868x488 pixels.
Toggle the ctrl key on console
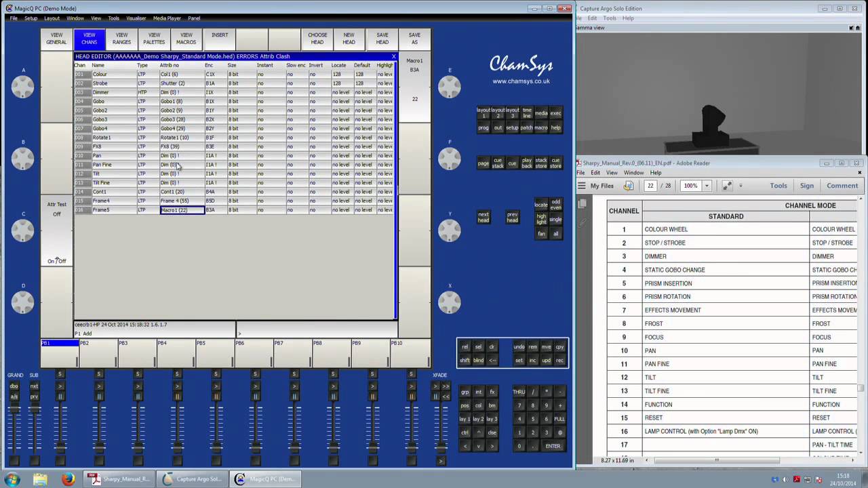coord(465,432)
